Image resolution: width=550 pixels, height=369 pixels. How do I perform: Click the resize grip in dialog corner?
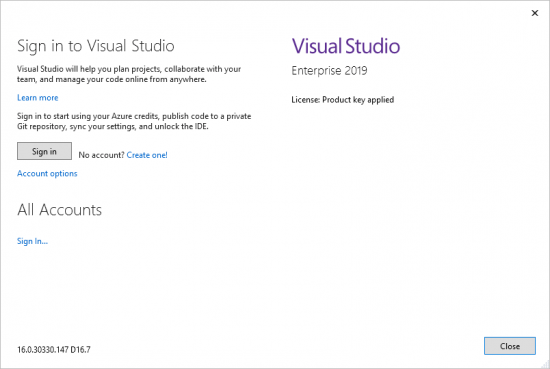545,364
